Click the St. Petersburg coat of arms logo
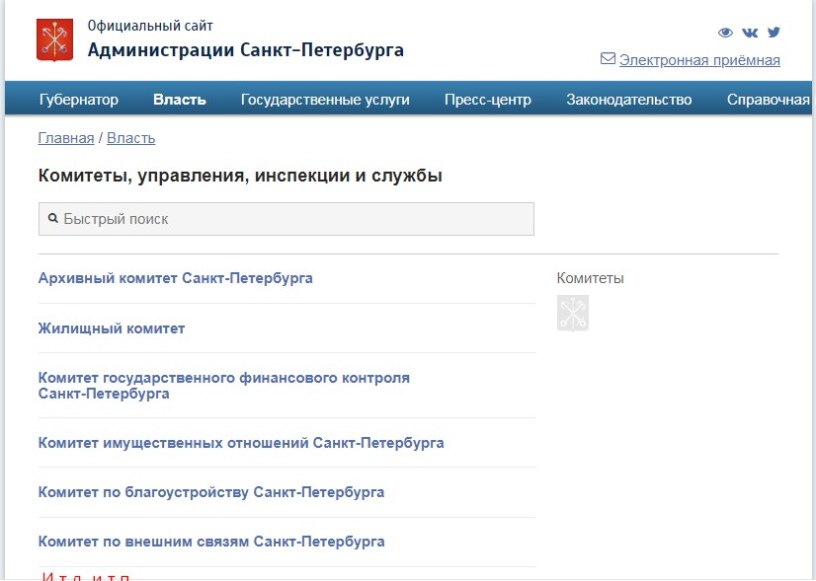 pyautogui.click(x=54, y=40)
